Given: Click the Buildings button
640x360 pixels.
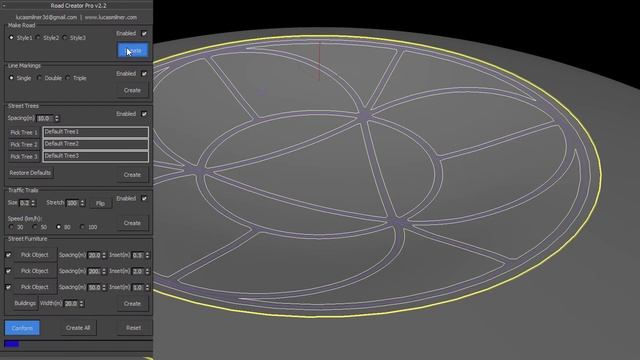Looking at the screenshot, I should pos(25,303).
